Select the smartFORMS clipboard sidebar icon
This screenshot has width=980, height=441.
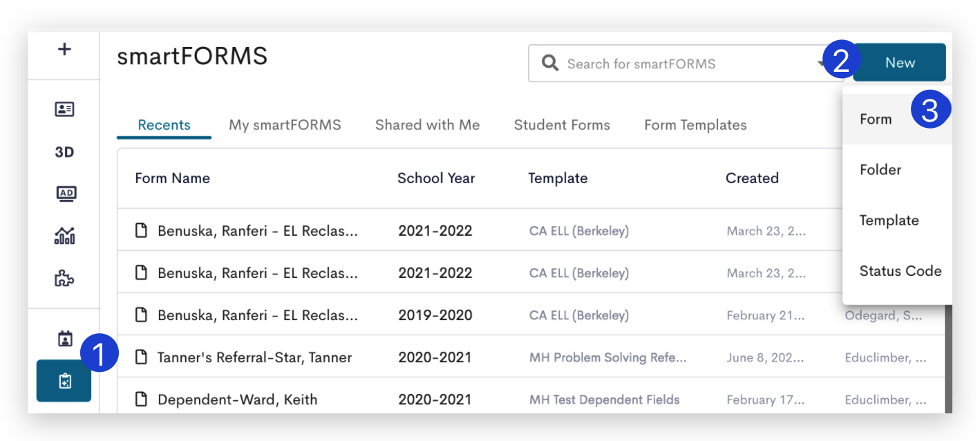pyautogui.click(x=64, y=381)
